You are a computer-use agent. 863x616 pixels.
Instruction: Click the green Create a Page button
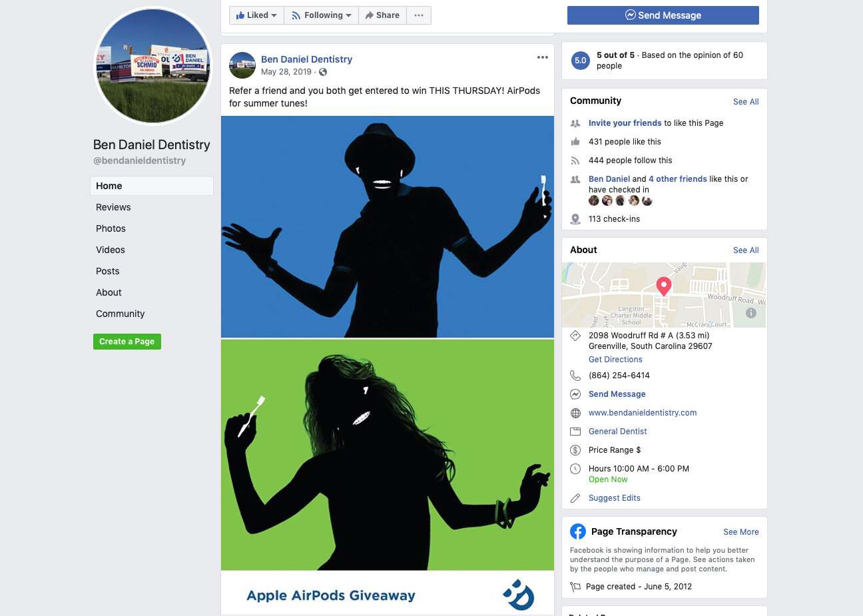pos(127,342)
